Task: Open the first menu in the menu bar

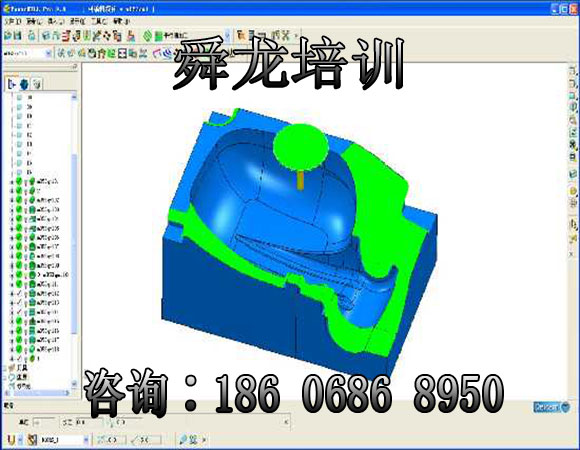Action: point(13,21)
